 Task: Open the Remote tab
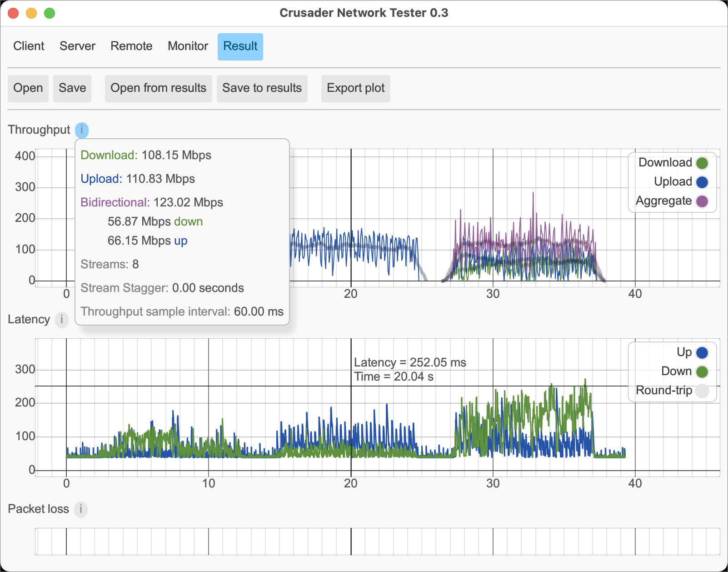131,46
